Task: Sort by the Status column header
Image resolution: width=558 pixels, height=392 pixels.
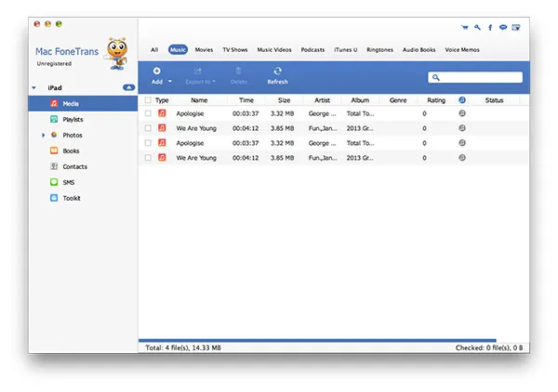Action: coord(495,100)
